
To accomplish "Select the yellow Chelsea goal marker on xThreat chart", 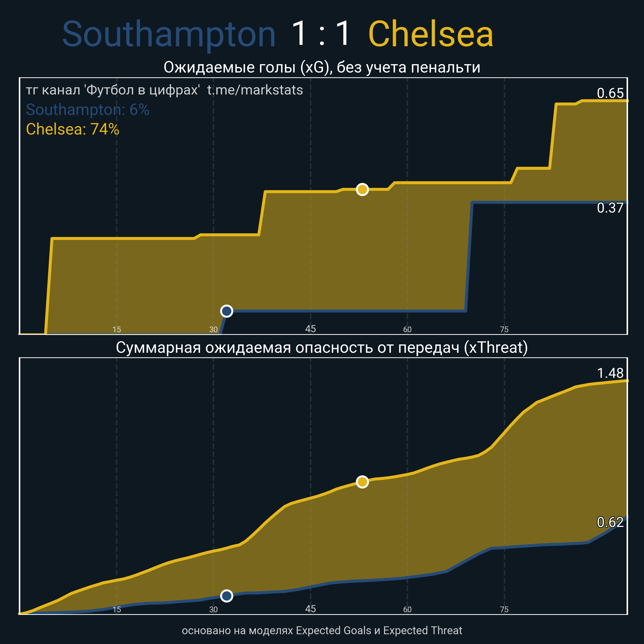I will point(362,482).
